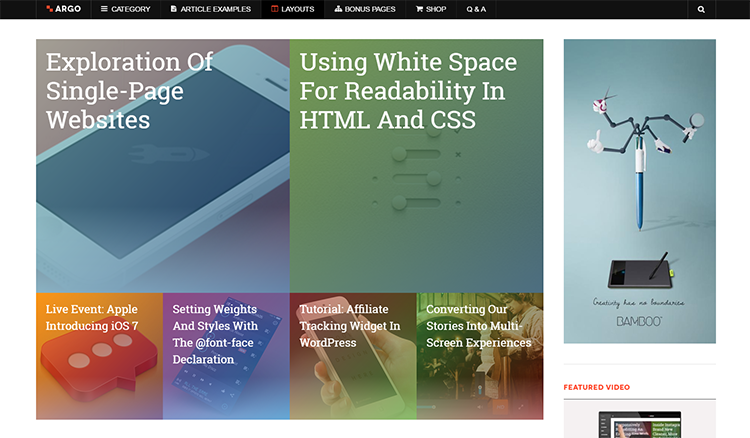Click the document icon beside Article Examples

coord(174,9)
